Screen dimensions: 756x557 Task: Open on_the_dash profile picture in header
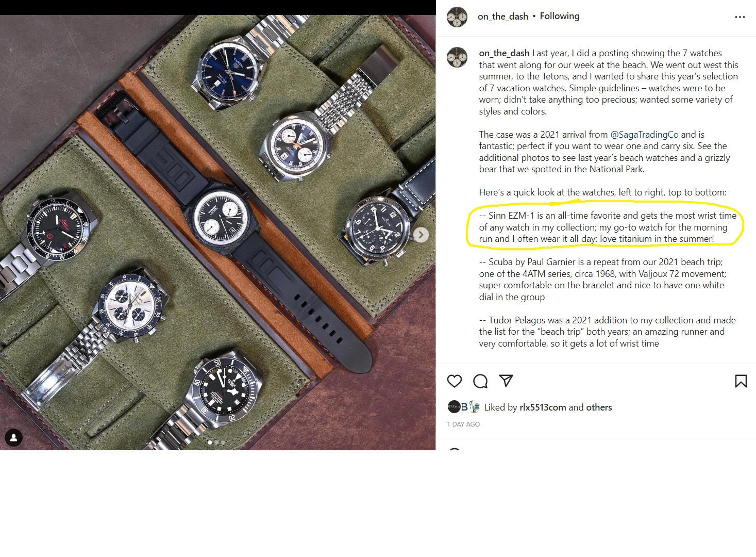point(457,17)
